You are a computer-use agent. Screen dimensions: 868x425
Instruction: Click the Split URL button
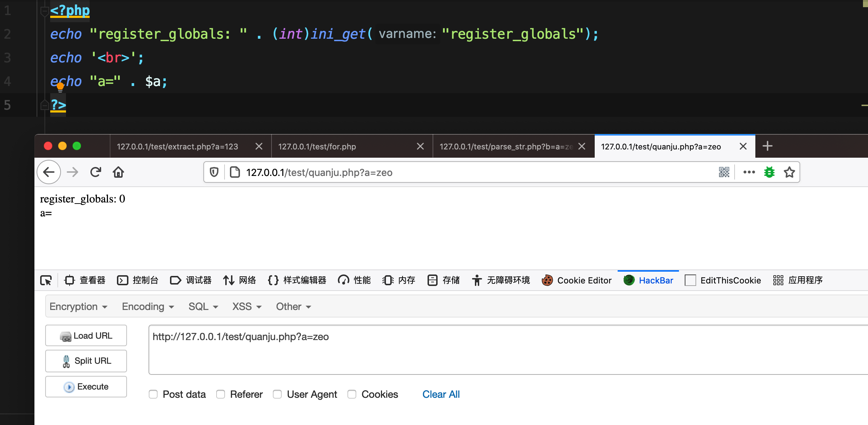click(86, 361)
